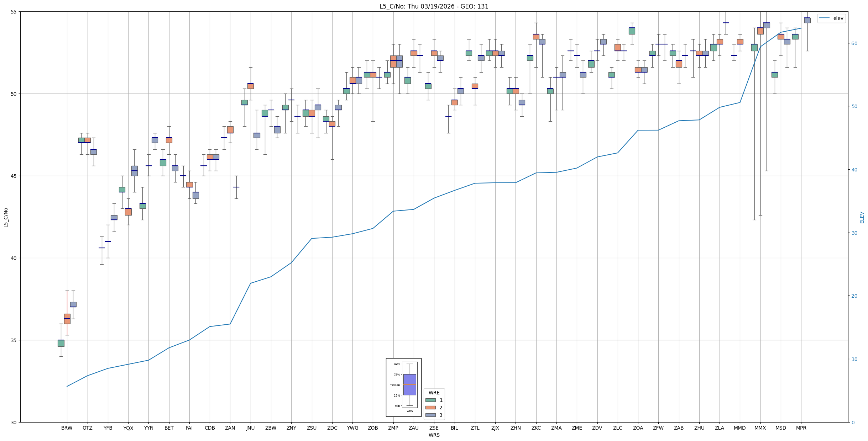This screenshot has width=868, height=441.
Task: Click the blue-gray WRE 3 legend swatch
Action: click(x=430, y=415)
